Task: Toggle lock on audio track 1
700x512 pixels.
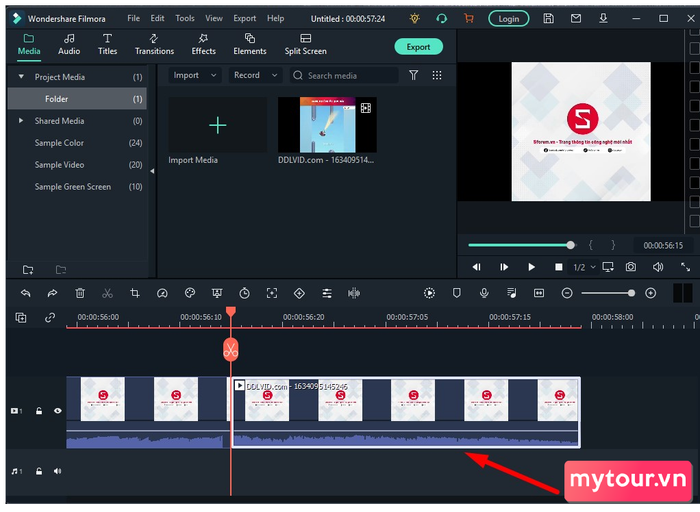Action: [x=39, y=471]
